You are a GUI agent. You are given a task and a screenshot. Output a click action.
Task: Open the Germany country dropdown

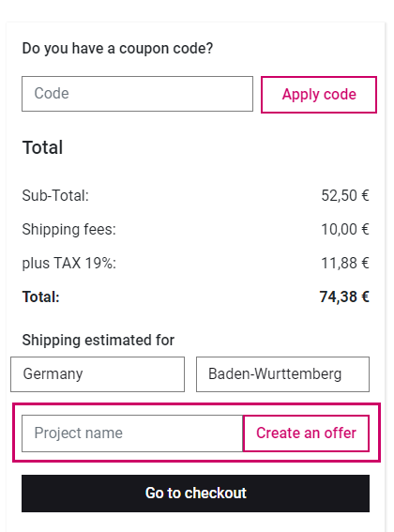pyautogui.click(x=98, y=374)
